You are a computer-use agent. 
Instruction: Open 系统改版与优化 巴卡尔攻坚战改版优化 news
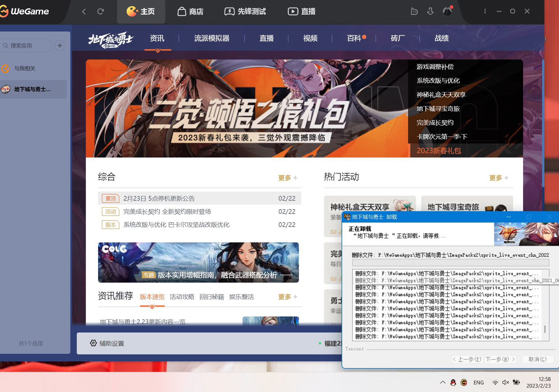[x=199, y=225]
